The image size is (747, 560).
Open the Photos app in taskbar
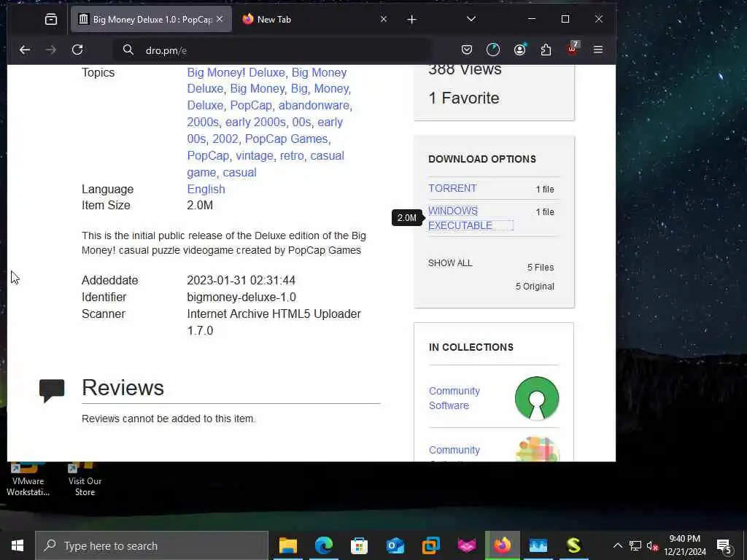(538, 545)
